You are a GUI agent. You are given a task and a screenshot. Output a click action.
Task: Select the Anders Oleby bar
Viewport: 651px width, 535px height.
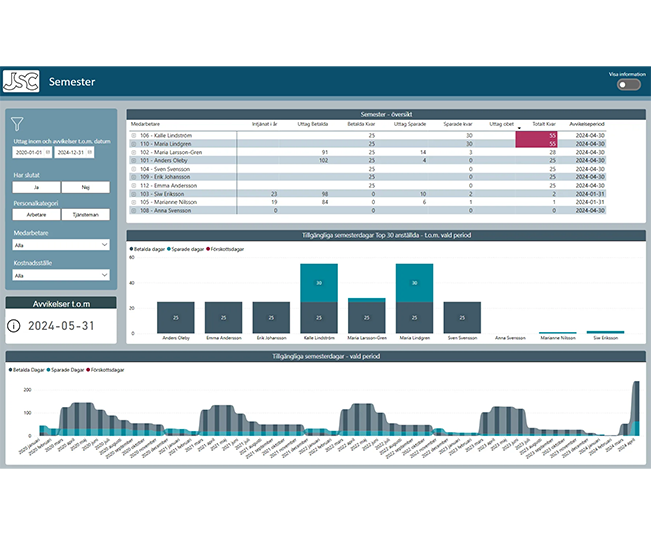176,318
